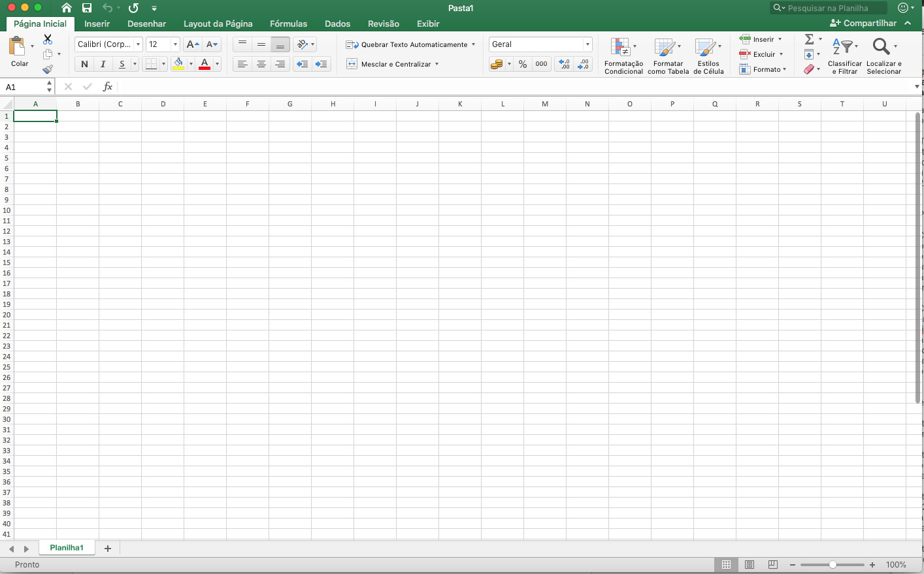This screenshot has width=924, height=574.
Task: Increase decimal places
Action: (563, 64)
